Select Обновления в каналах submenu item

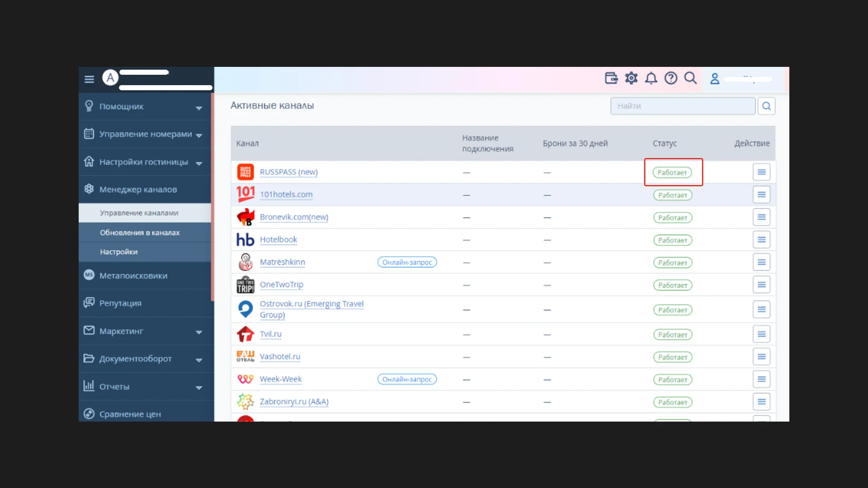click(x=145, y=233)
